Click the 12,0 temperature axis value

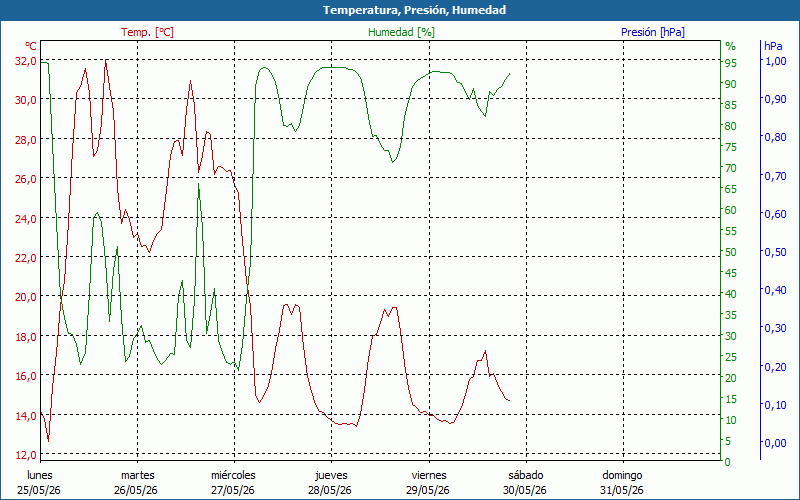coord(26,455)
